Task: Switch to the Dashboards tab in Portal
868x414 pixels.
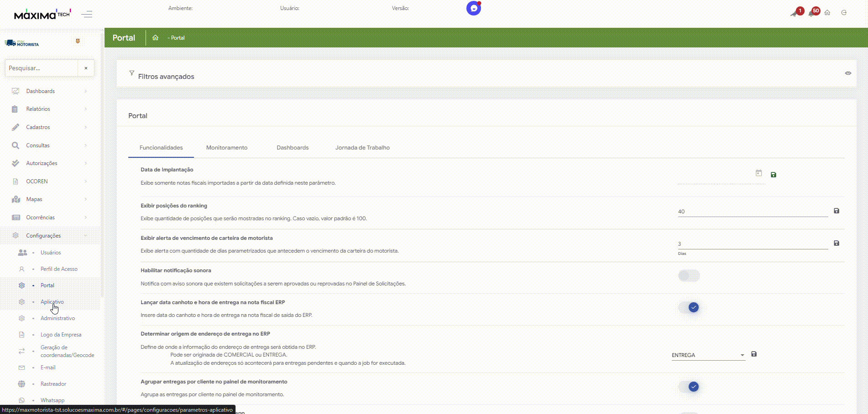Action: 293,148
